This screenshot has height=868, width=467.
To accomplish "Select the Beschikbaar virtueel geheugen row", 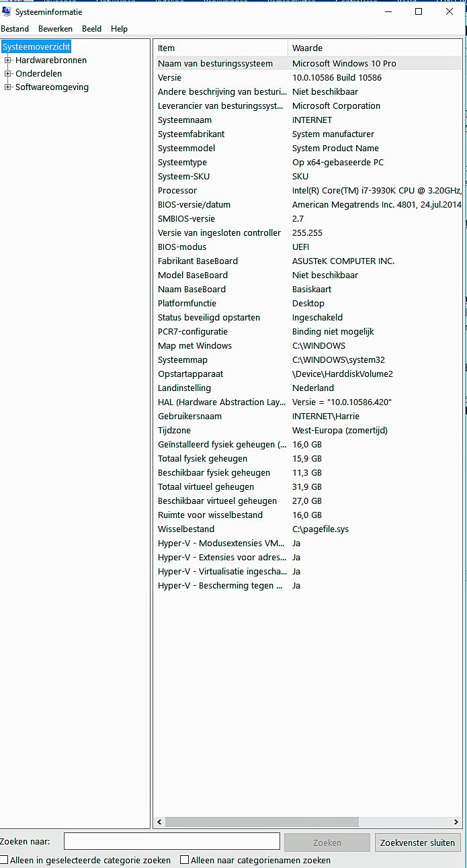I will coord(309,501).
